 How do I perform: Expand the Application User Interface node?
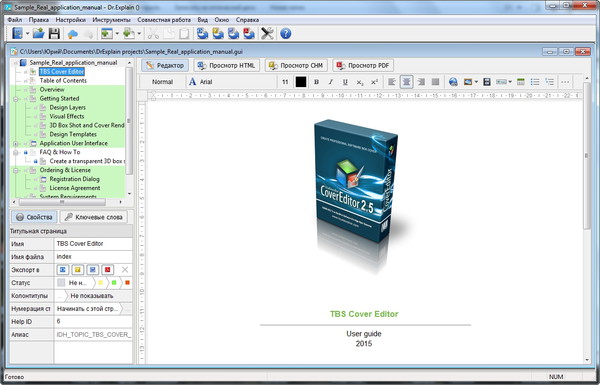(x=16, y=144)
